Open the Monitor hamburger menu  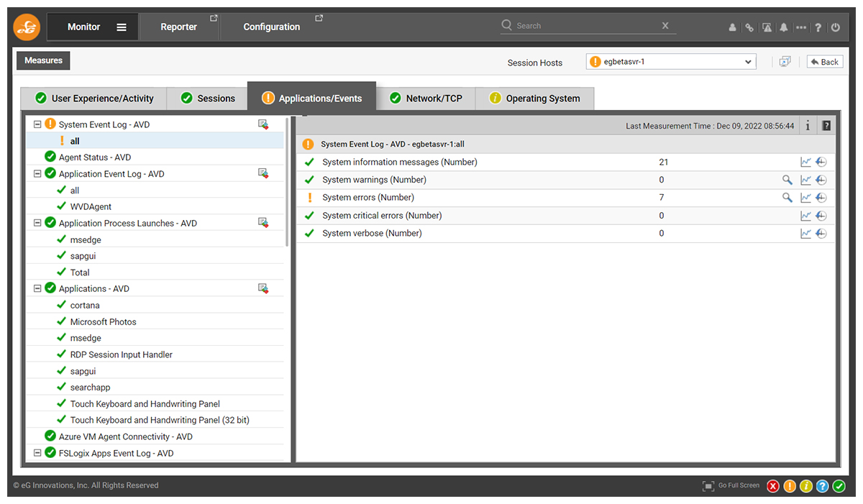tap(122, 27)
